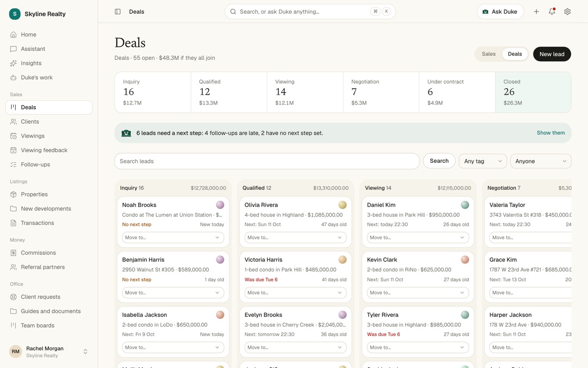The image size is (588, 368).
Task: Open Move to dropdown for Victoria Harris
Action: [295, 292]
